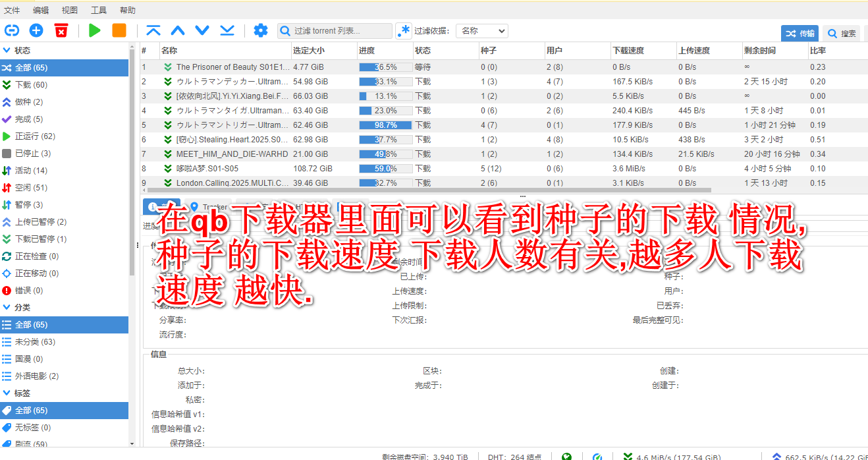The height and width of the screenshot is (460, 868).
Task: Switch to the Tracker tab
Action: click(208, 207)
